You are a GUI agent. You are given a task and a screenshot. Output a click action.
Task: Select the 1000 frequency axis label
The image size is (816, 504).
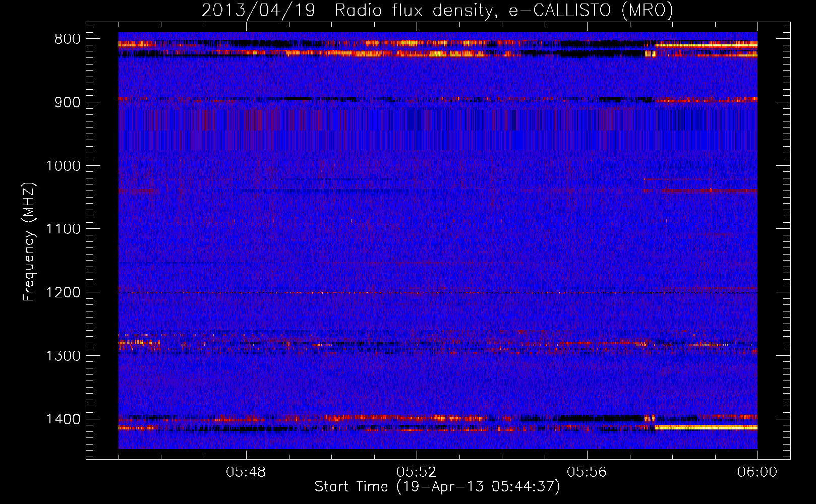[x=63, y=166]
